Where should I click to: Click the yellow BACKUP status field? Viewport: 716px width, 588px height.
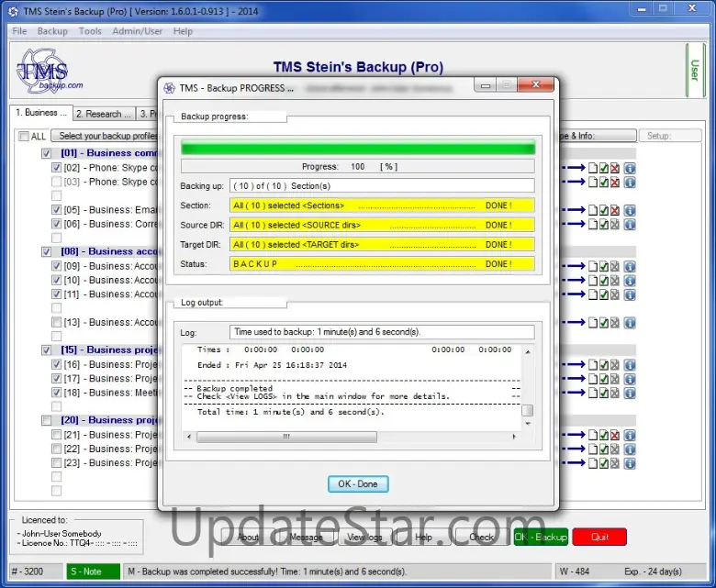tap(382, 263)
